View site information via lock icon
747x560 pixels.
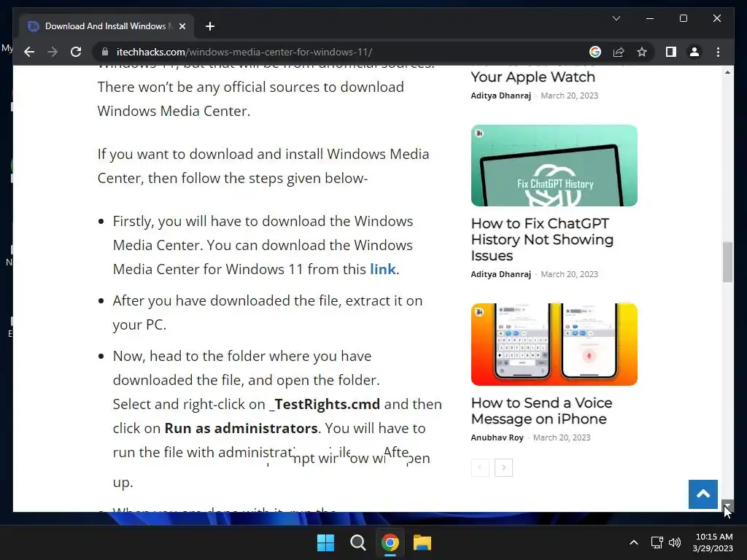105,52
